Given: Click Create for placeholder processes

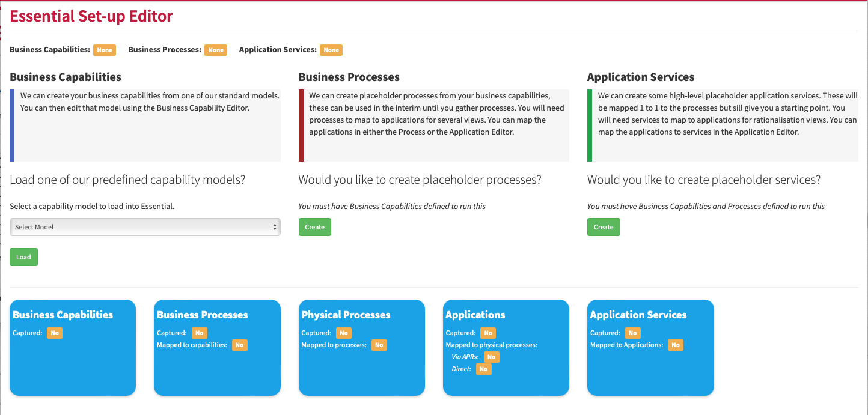Looking at the screenshot, I should click(315, 227).
